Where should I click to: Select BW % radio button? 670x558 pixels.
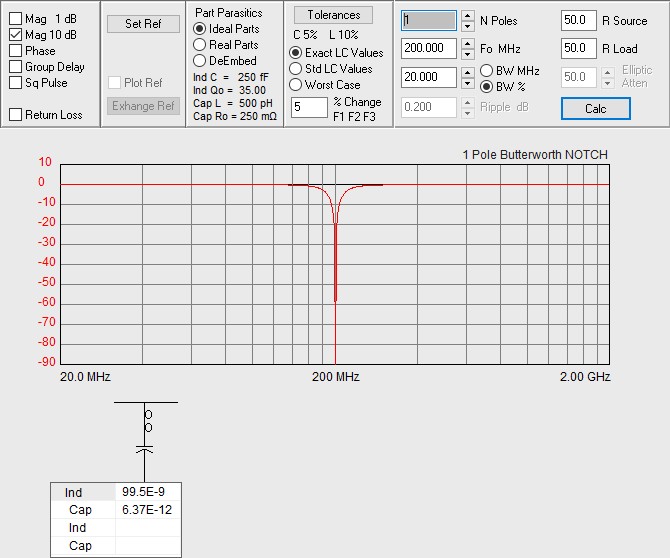[x=487, y=87]
